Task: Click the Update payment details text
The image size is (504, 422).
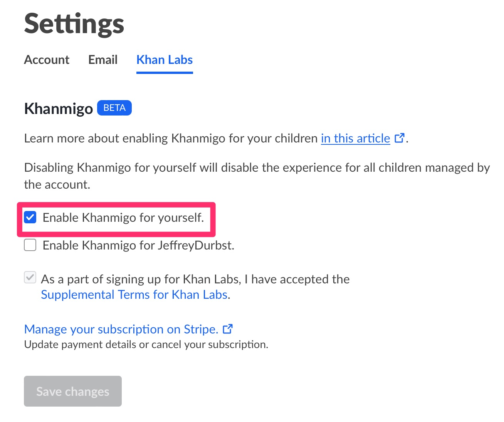Action: 146,344
